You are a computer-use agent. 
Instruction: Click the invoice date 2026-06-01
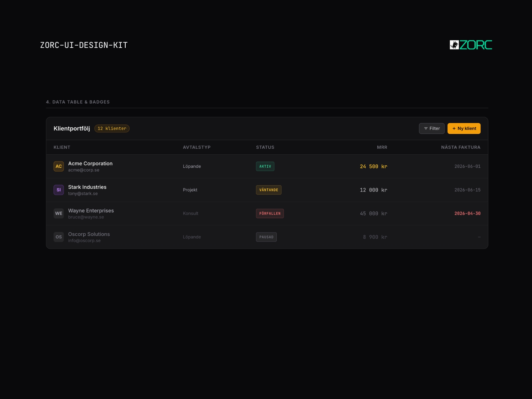(467, 166)
